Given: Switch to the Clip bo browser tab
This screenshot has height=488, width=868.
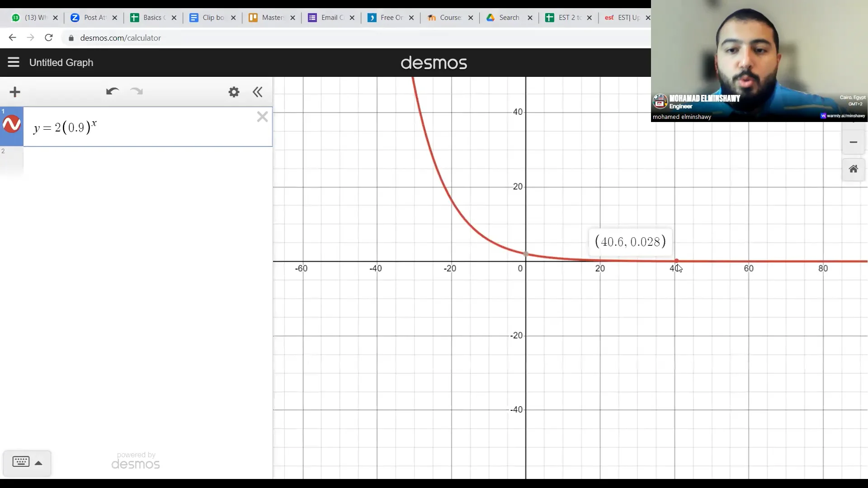Looking at the screenshot, I should point(212,18).
